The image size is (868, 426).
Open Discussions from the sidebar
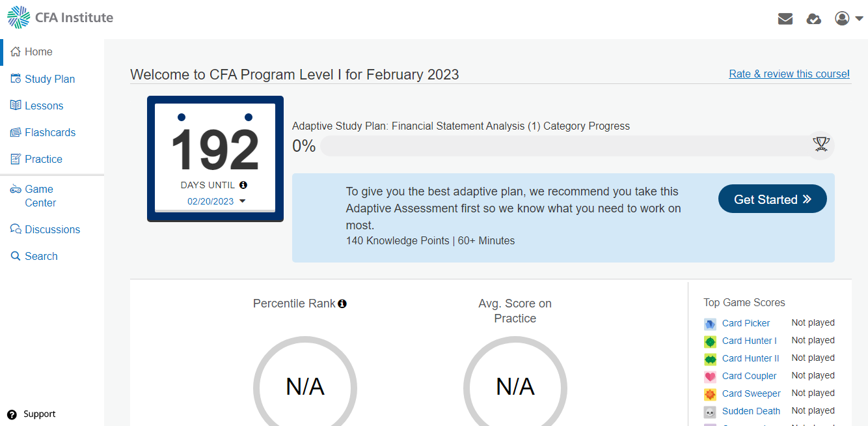(52, 229)
